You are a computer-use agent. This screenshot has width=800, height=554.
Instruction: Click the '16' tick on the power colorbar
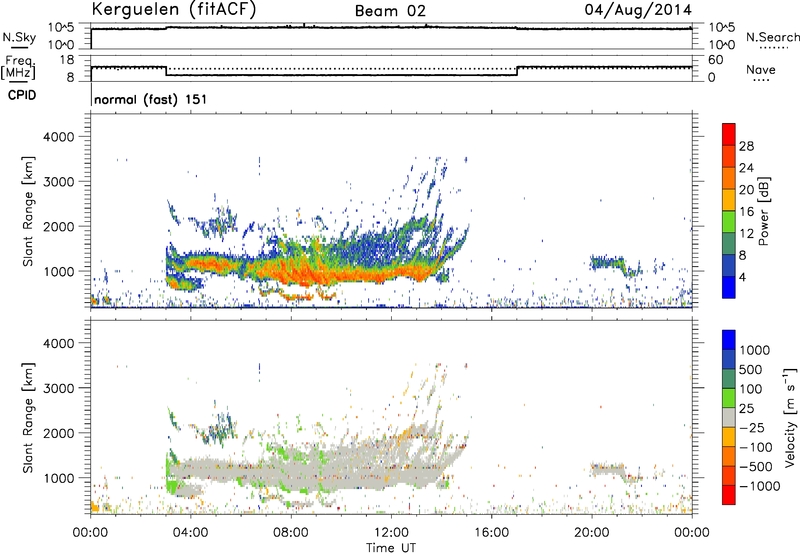746,212
